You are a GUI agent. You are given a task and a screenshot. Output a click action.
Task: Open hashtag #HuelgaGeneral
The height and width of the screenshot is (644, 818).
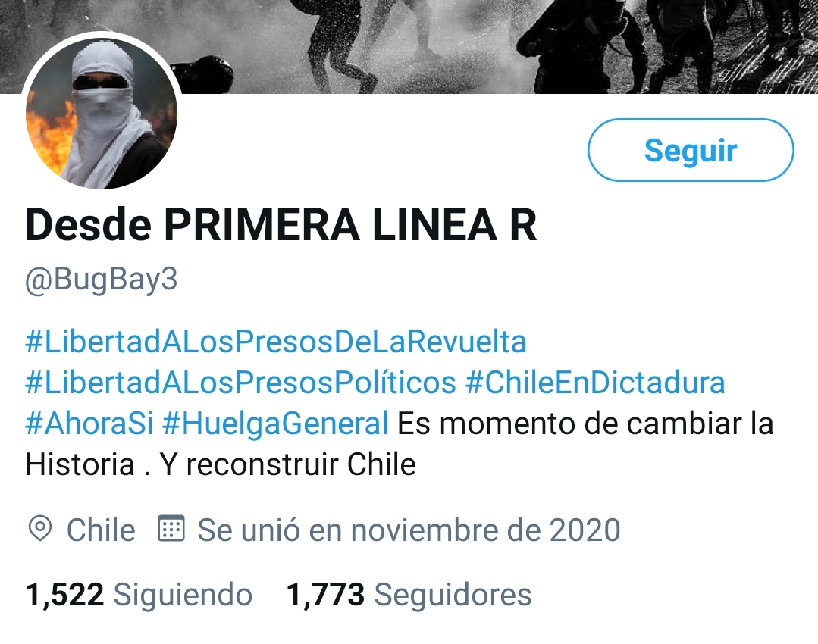pos(275,423)
